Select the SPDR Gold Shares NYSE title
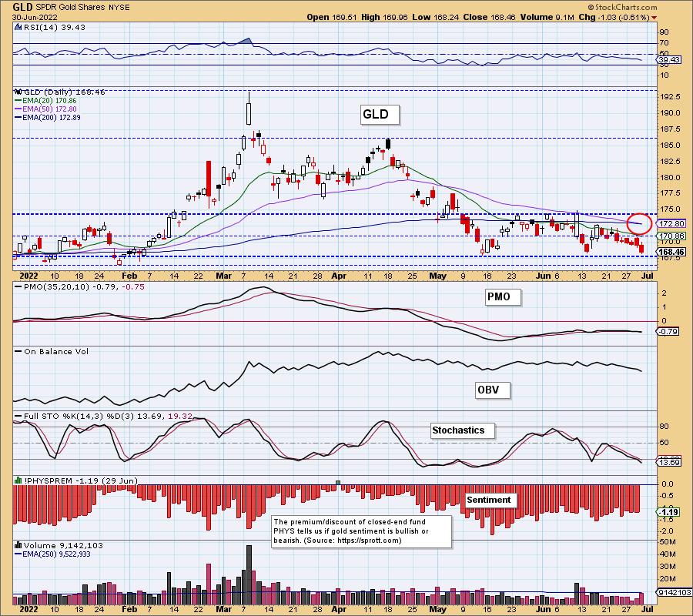Screen dimensions: 693x616 [82, 8]
